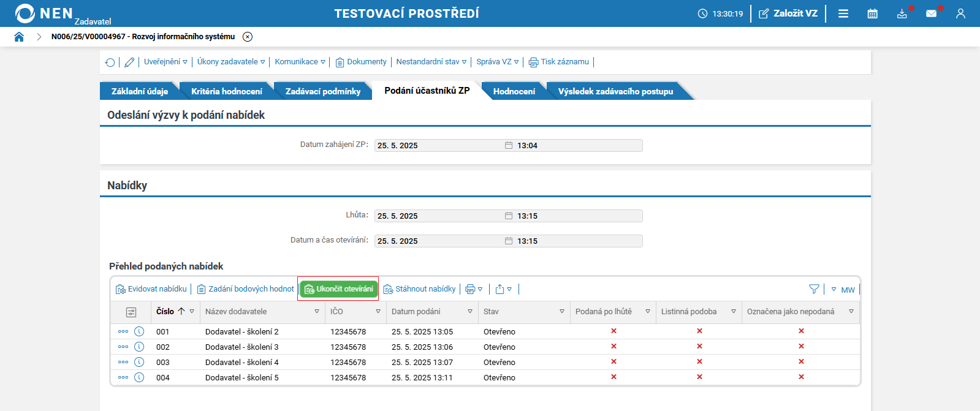
Task: Open the row actions menu for offer 001
Action: coord(123,331)
